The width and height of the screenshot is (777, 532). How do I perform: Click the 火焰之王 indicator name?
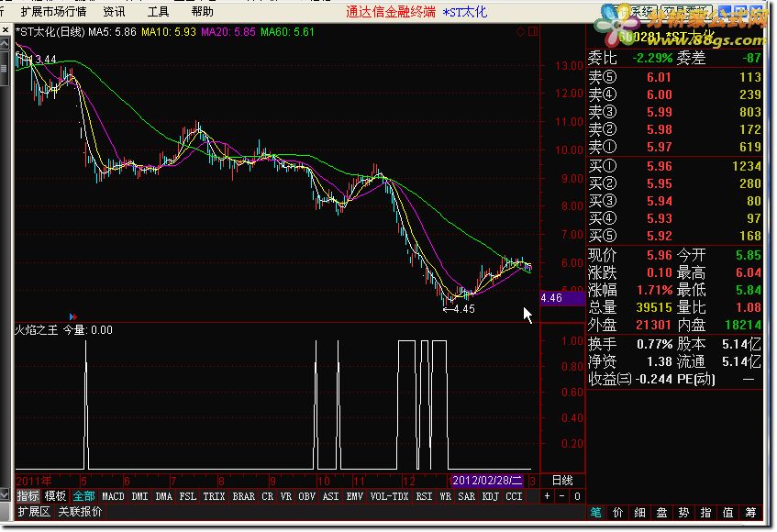tap(36, 330)
